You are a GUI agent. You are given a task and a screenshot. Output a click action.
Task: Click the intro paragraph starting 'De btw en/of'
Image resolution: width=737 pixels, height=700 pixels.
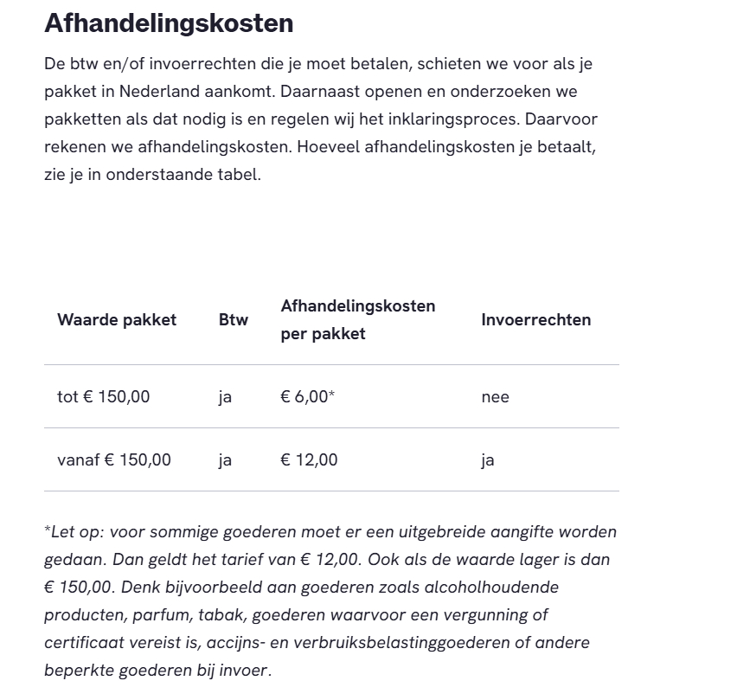click(321, 119)
